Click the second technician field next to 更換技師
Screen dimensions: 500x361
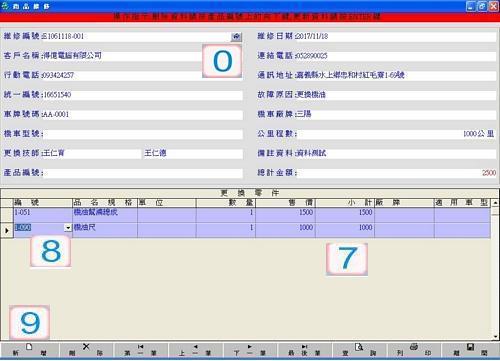coord(193,154)
